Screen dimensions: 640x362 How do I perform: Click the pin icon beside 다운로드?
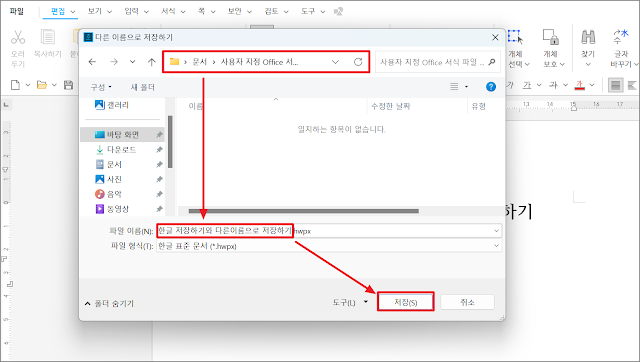pyautogui.click(x=159, y=150)
